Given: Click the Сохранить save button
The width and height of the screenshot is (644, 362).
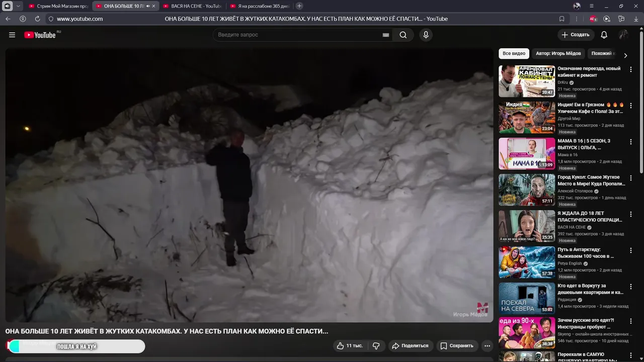Looking at the screenshot, I should click(x=457, y=346).
